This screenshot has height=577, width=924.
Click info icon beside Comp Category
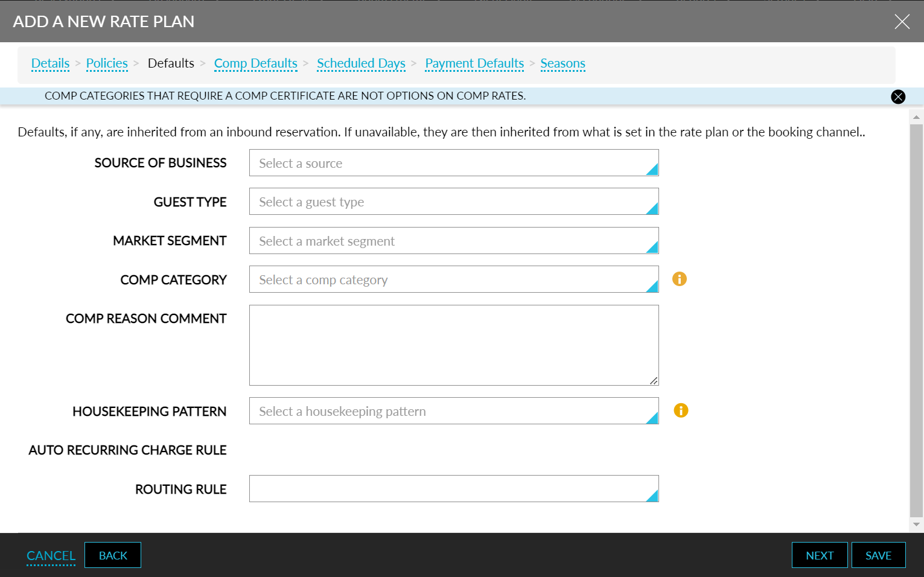click(x=679, y=279)
